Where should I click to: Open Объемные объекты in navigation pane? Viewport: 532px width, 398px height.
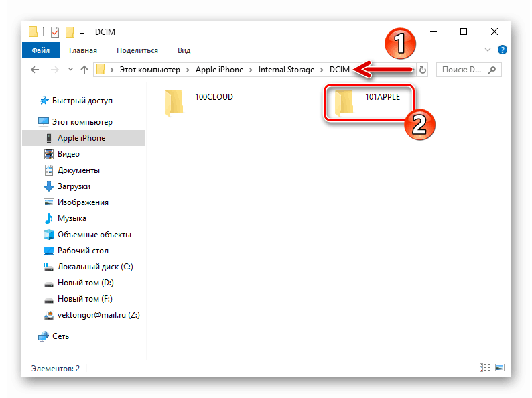87,235
